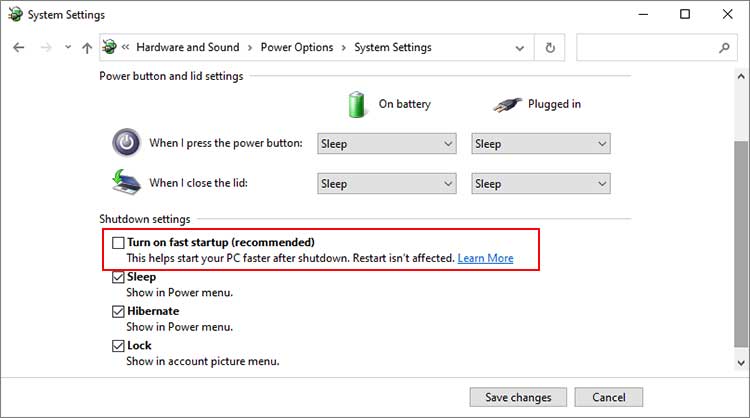Open power button On battery dropdown
Viewport: 750px width, 418px height.
[x=387, y=144]
